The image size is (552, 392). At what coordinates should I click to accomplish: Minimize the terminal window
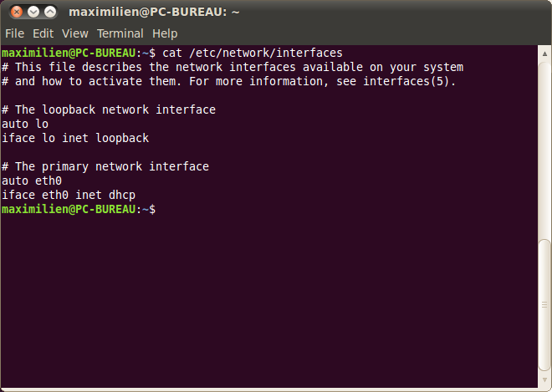(33, 12)
